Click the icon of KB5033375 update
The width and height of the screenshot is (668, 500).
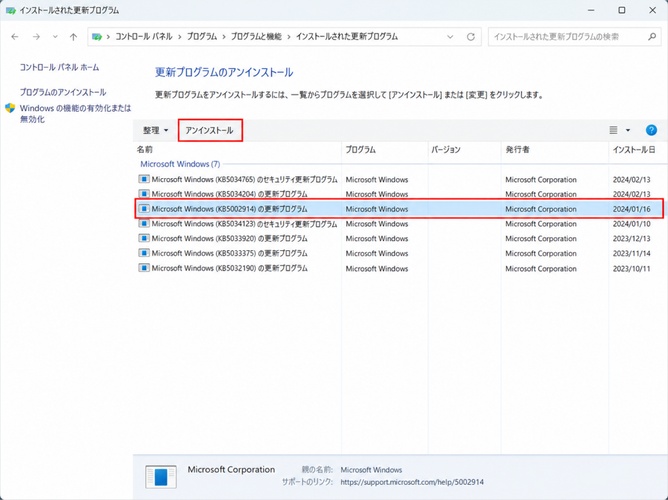click(144, 253)
